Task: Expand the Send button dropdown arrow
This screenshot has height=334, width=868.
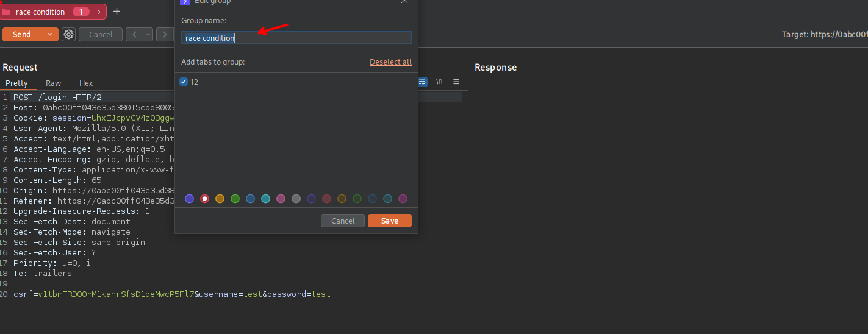Action: point(50,35)
